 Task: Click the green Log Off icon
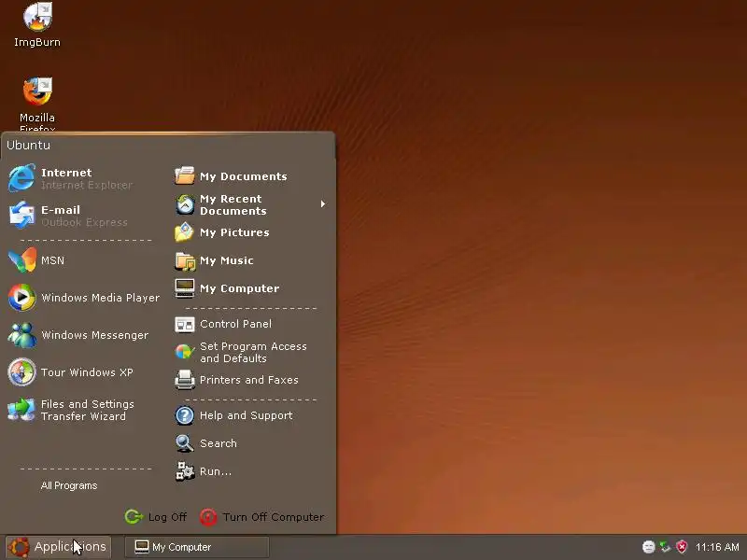(x=134, y=517)
